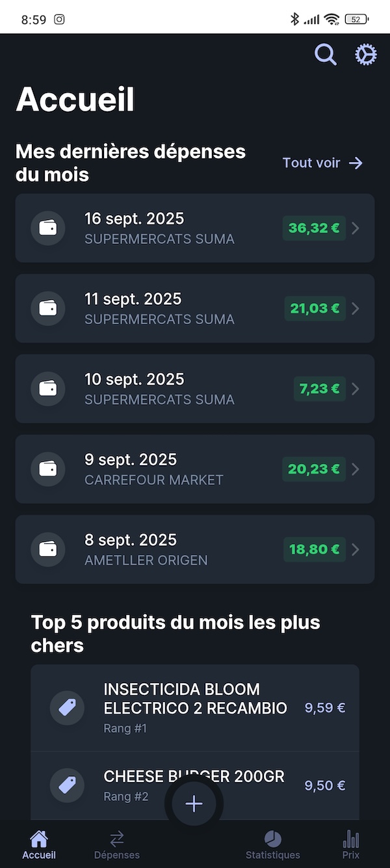
Task: Tap price tag icon for Insecticida Bloom
Action: pos(67,707)
